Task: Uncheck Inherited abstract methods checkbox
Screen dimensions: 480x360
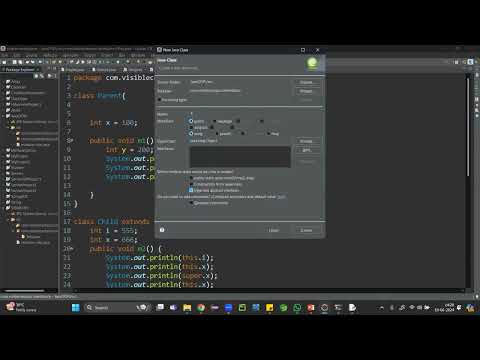Action: (x=191, y=190)
